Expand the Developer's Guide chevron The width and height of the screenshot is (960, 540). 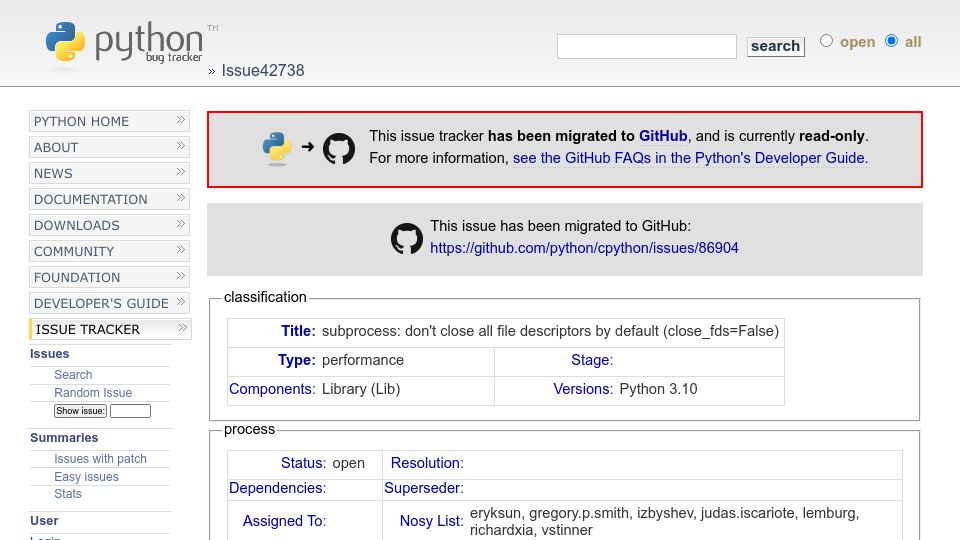coord(181,302)
